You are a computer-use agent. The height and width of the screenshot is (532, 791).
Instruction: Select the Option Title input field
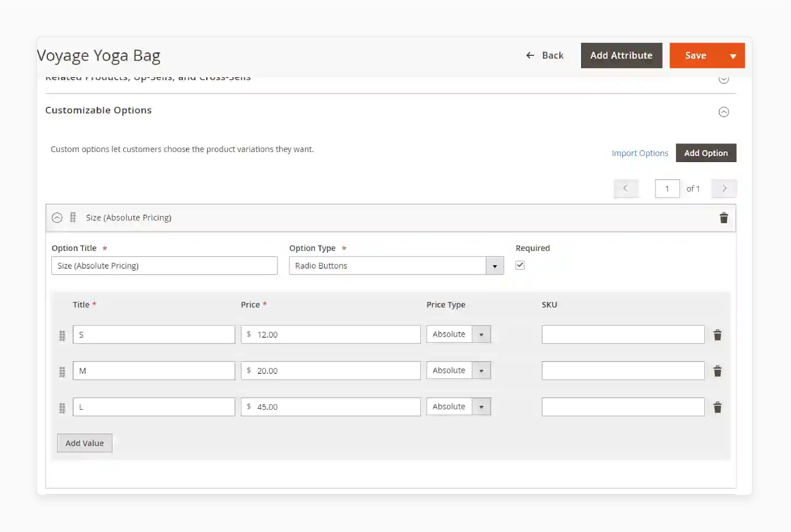164,265
